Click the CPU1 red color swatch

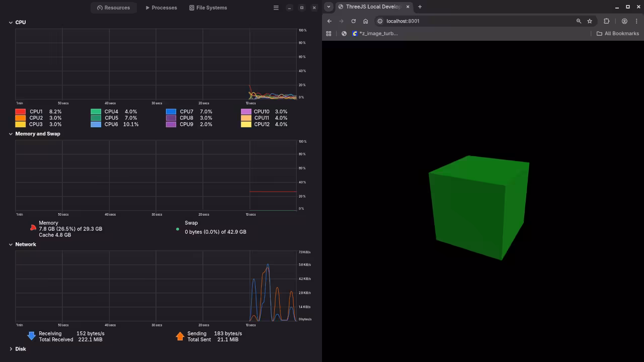tap(20, 111)
